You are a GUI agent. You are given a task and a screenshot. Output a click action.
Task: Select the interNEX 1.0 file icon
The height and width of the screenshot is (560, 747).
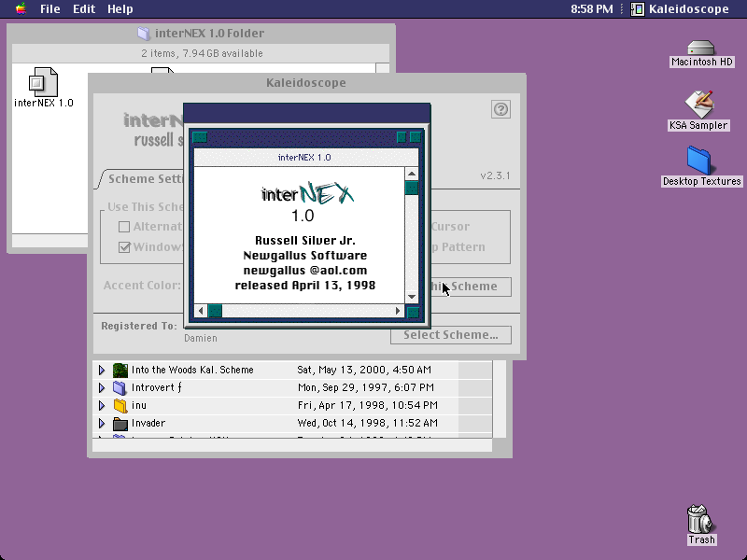(43, 81)
